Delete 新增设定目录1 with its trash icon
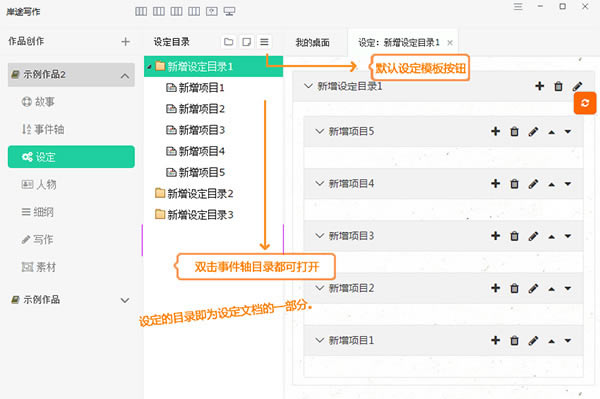Viewport: 600px width, 399px height. coord(558,86)
